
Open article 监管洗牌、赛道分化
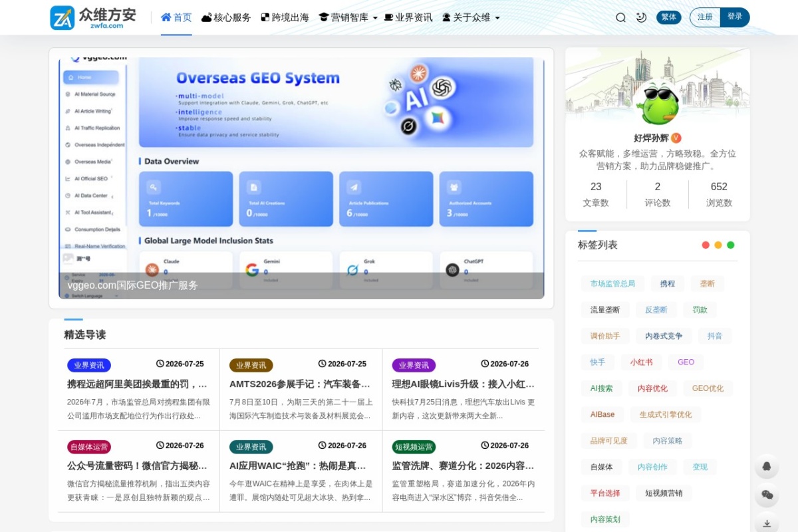[x=463, y=465]
